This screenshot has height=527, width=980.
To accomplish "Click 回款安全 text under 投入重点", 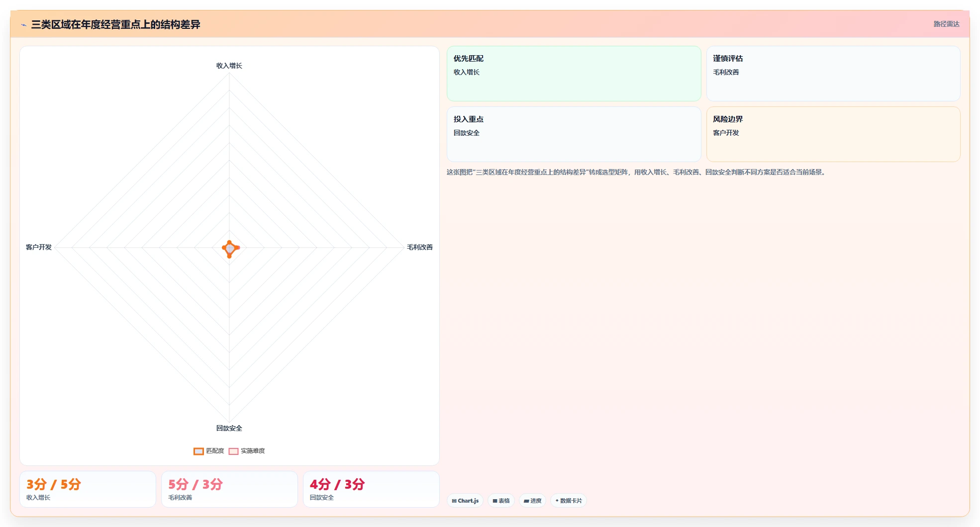I will click(x=467, y=133).
